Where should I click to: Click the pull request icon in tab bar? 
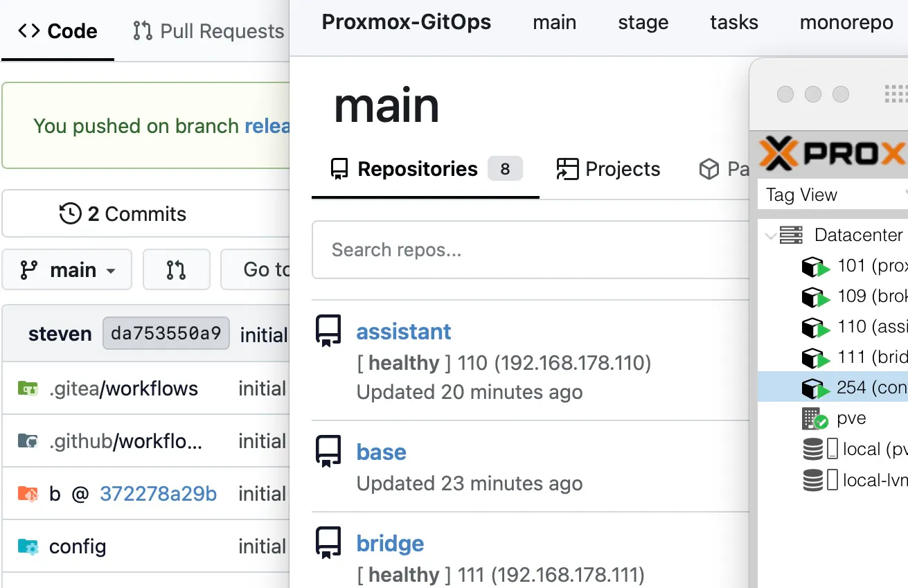pyautogui.click(x=143, y=31)
